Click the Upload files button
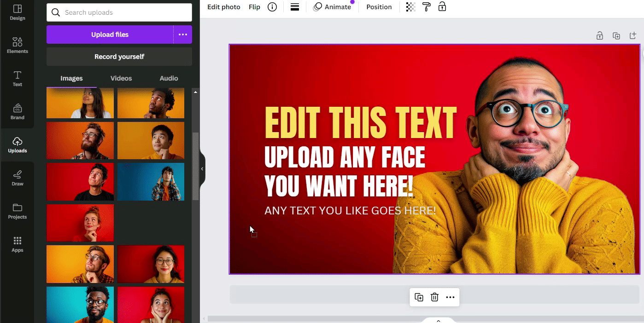The width and height of the screenshot is (644, 323). tap(110, 35)
